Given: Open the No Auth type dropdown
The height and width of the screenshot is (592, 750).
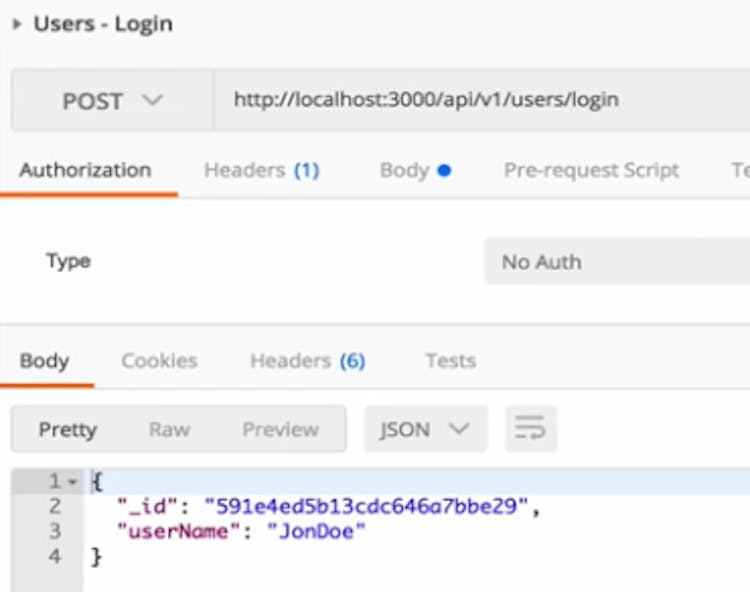Looking at the screenshot, I should pyautogui.click(x=617, y=262).
